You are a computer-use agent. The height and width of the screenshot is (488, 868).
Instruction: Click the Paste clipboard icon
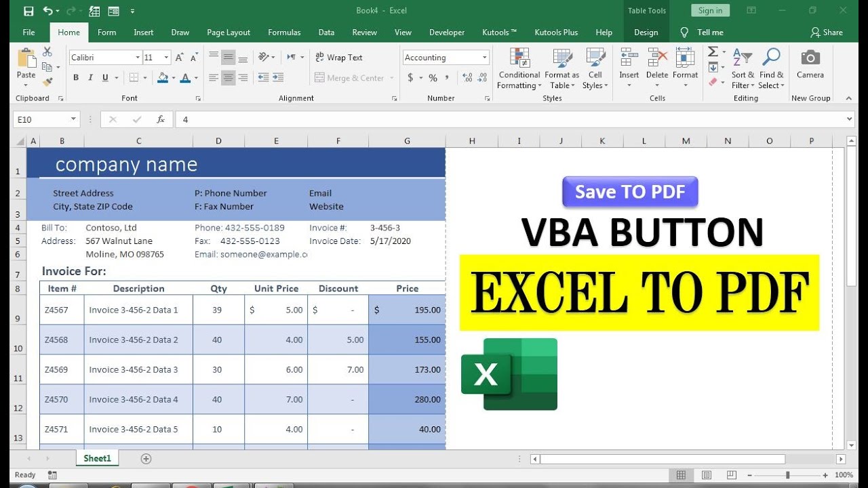coord(26,59)
